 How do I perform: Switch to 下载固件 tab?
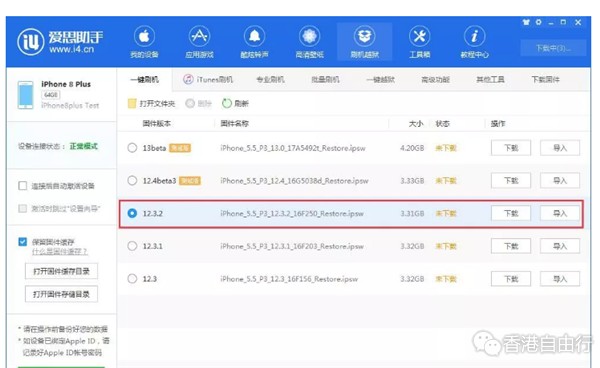coord(545,80)
